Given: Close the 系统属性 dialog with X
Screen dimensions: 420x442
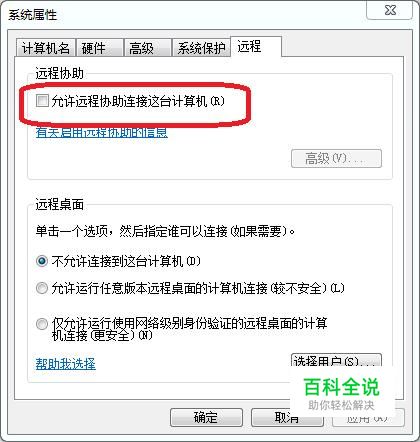Looking at the screenshot, I should tap(389, 10).
